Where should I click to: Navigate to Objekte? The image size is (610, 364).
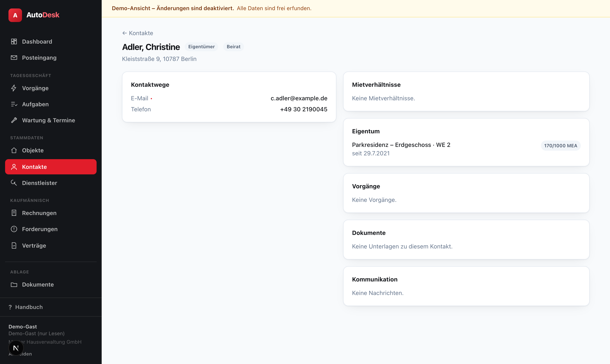coord(51,150)
